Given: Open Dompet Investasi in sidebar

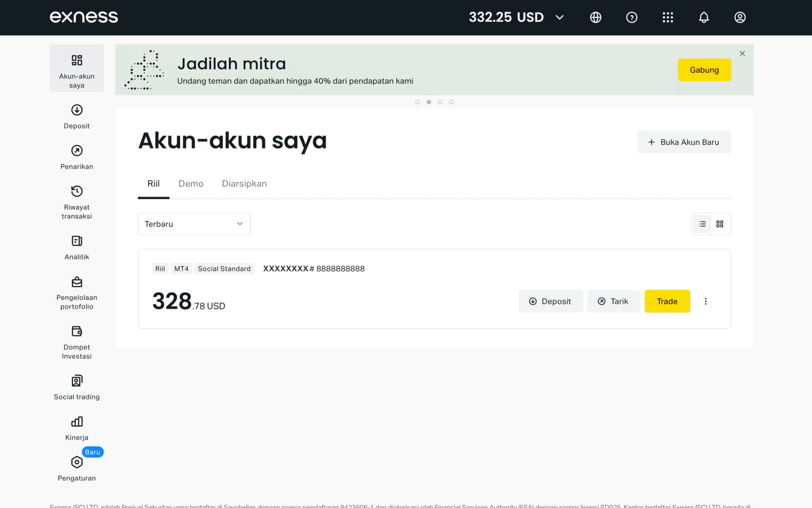Looking at the screenshot, I should click(77, 343).
